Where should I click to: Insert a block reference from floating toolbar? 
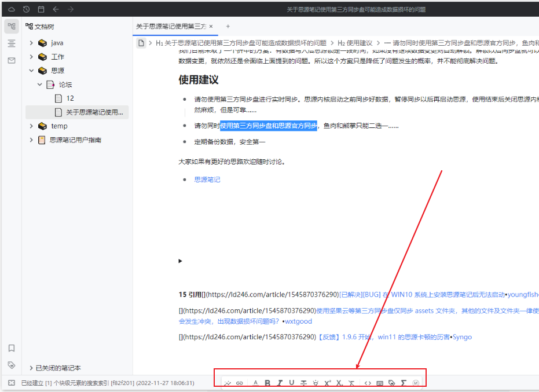coord(227,383)
